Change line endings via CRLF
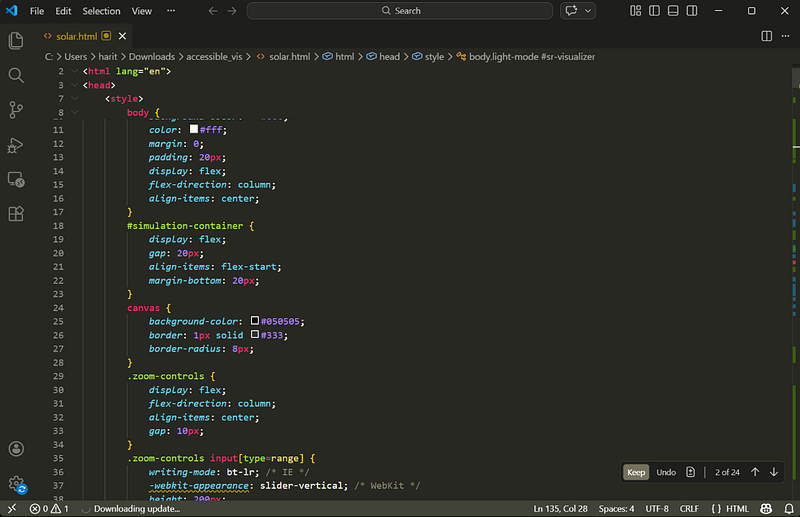The width and height of the screenshot is (800, 517). (x=689, y=508)
